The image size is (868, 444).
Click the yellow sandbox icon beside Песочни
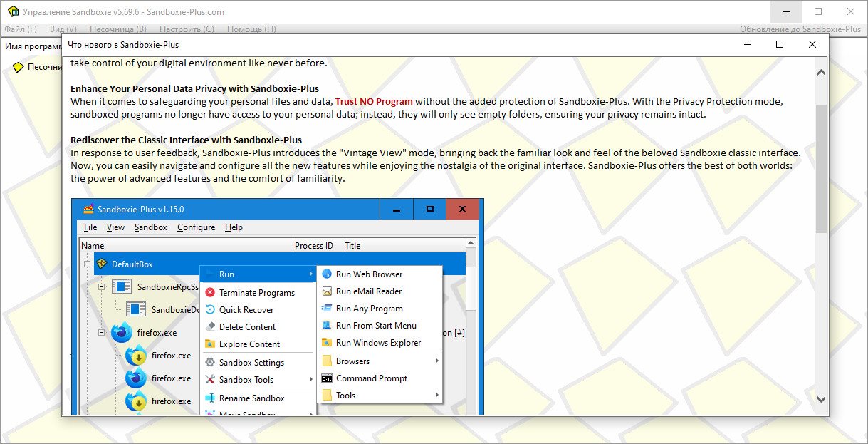(19, 67)
